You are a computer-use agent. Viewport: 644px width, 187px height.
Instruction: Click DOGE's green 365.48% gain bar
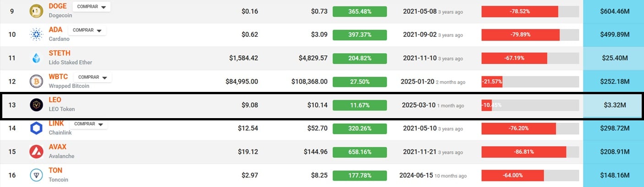coord(360,11)
